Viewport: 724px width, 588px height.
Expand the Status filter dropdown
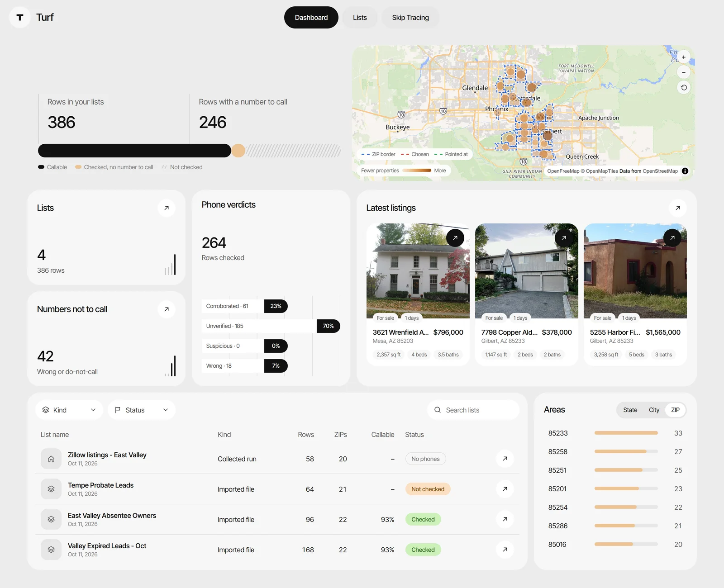point(142,410)
